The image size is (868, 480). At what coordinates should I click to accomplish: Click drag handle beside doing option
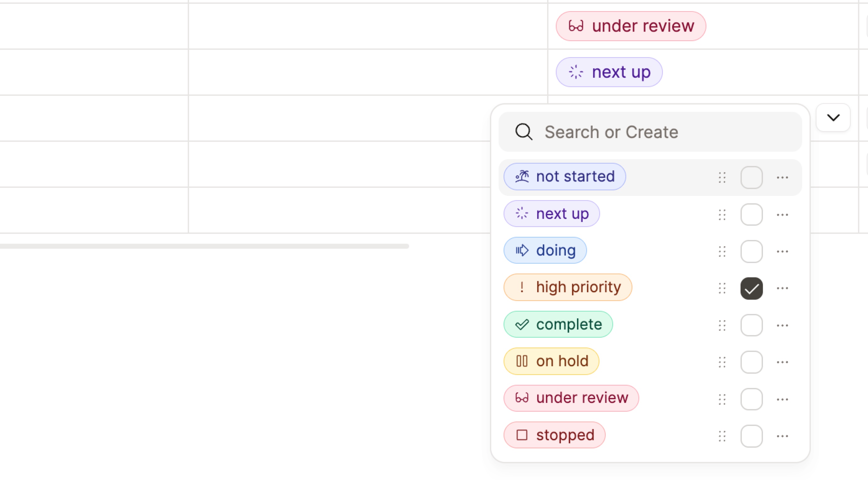[722, 251]
